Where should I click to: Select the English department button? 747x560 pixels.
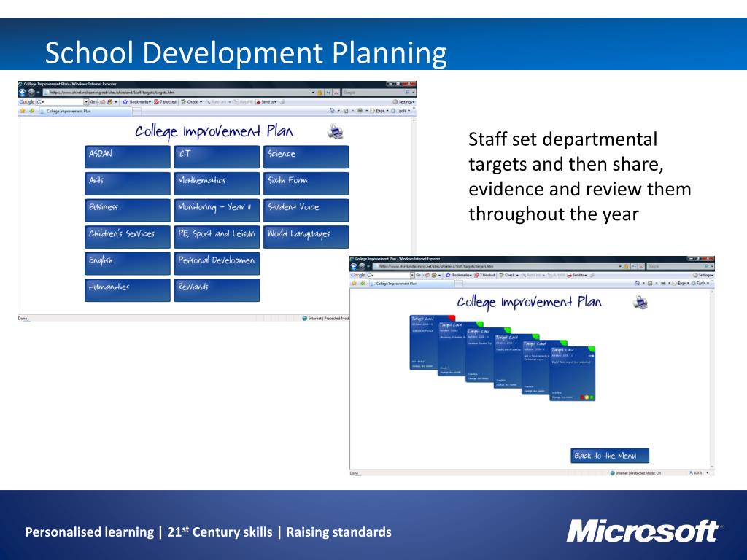click(x=127, y=263)
